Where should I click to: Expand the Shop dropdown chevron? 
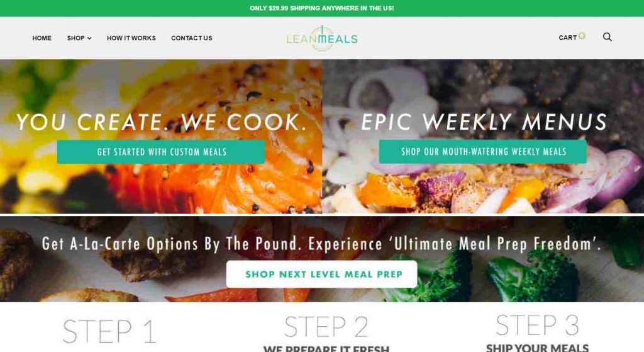[89, 38]
